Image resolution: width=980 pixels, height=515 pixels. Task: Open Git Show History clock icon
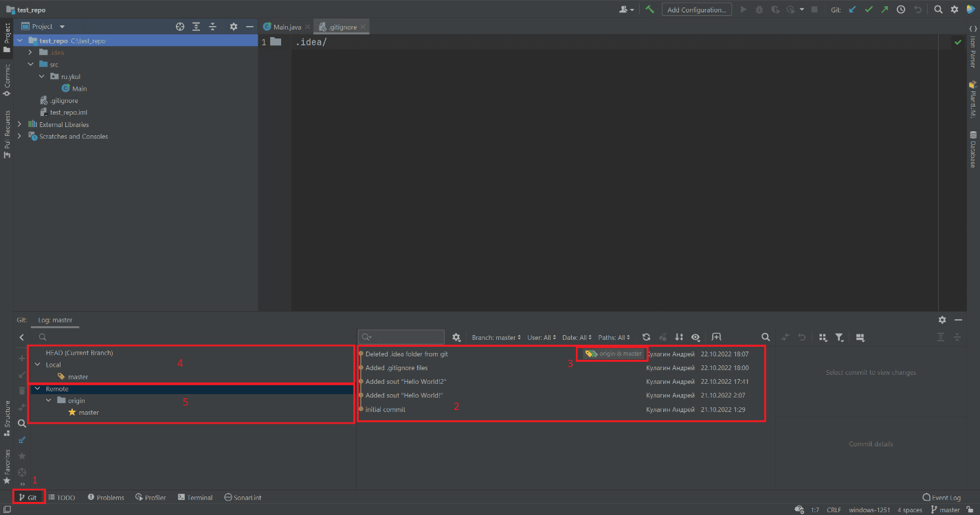901,10
